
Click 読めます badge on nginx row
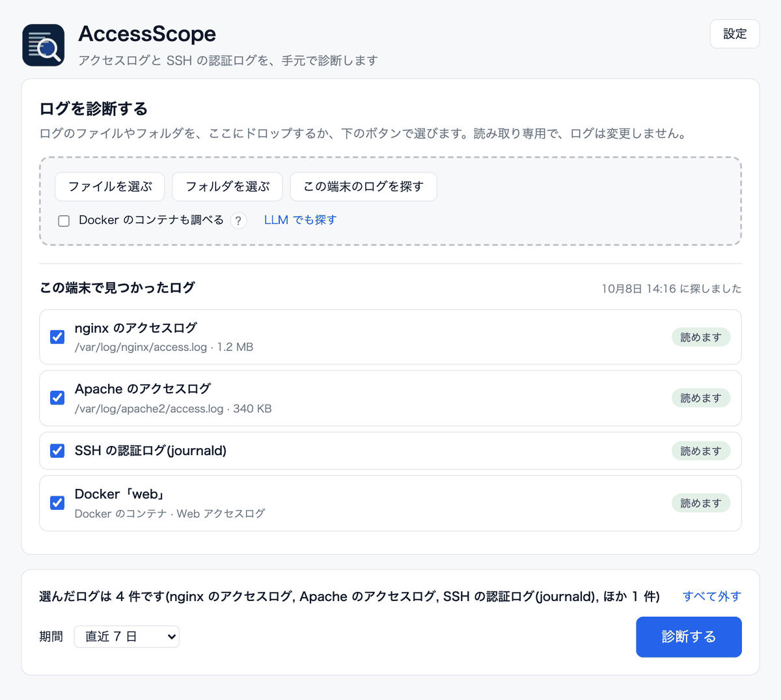701,337
